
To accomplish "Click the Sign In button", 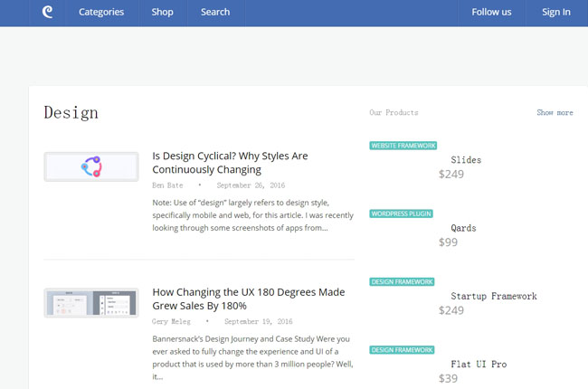I will point(555,12).
